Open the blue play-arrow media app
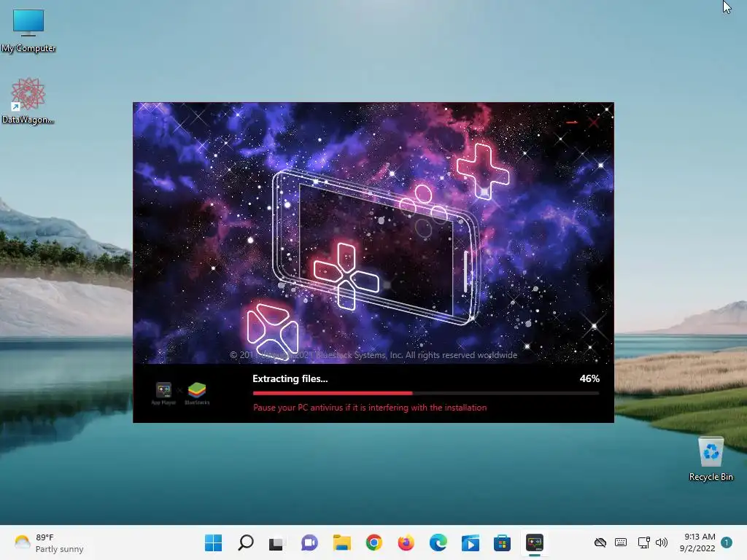Screen dimensions: 747x560 (x=471, y=542)
